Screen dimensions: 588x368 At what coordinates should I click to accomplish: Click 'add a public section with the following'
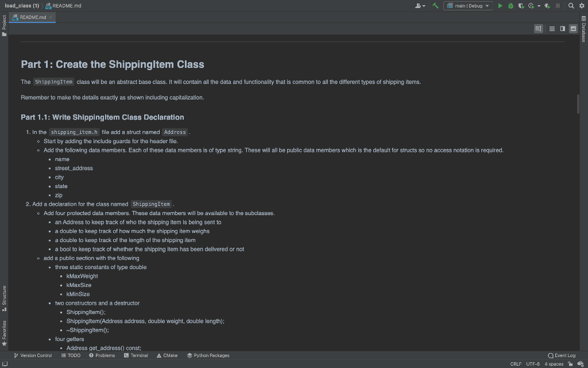click(91, 258)
